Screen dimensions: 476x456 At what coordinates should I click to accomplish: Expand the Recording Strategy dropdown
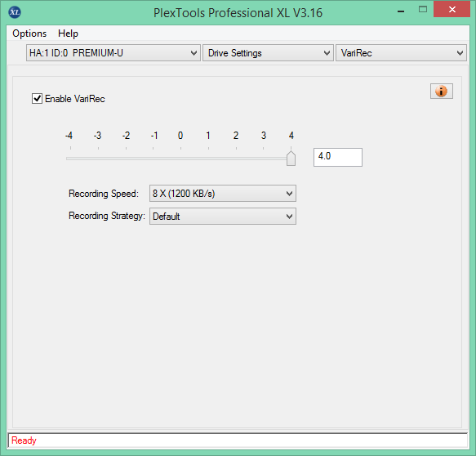(223, 217)
